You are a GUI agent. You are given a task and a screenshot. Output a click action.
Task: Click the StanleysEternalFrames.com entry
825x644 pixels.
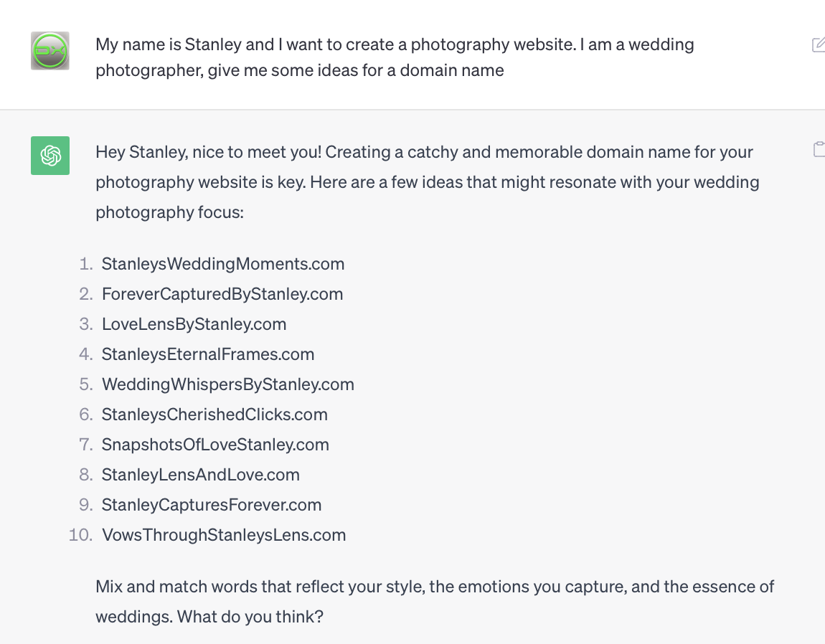[208, 354]
